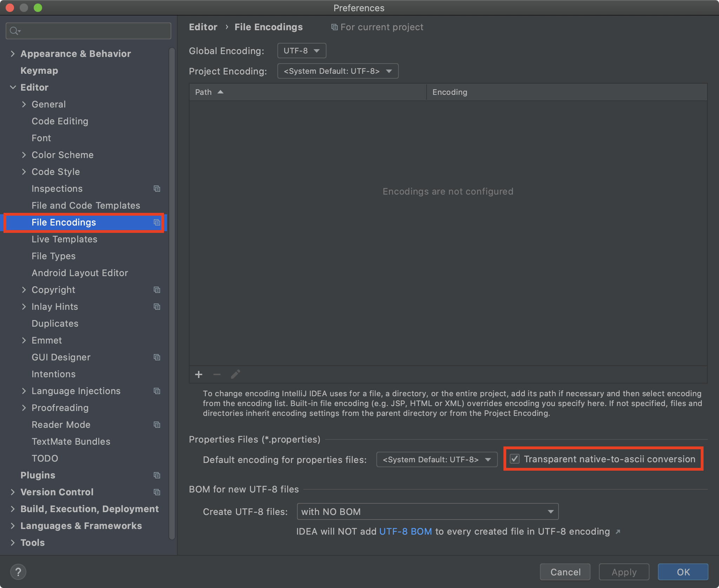Toggle Transparent native-to-ascii conversion checkbox
The image size is (719, 588).
[x=515, y=459]
